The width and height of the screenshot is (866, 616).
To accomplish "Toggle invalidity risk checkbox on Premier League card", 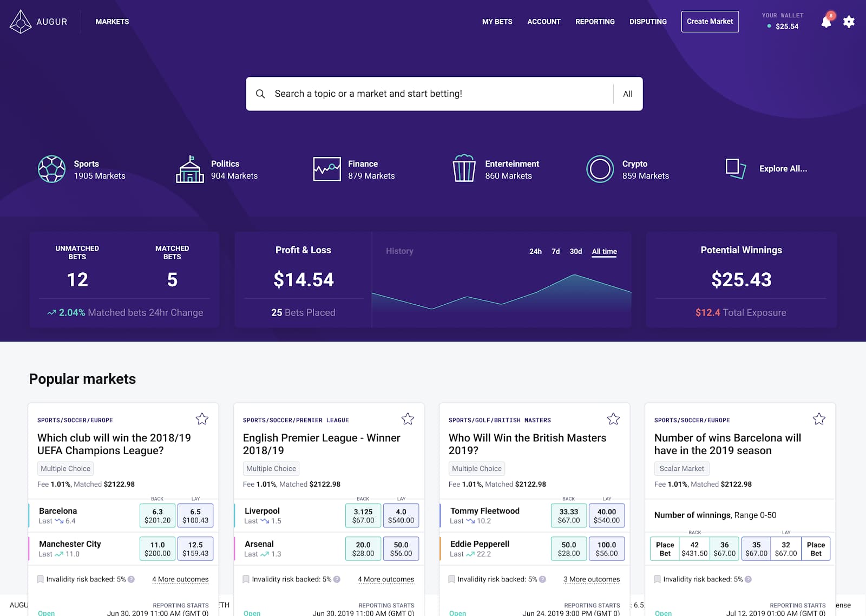I will (246, 579).
